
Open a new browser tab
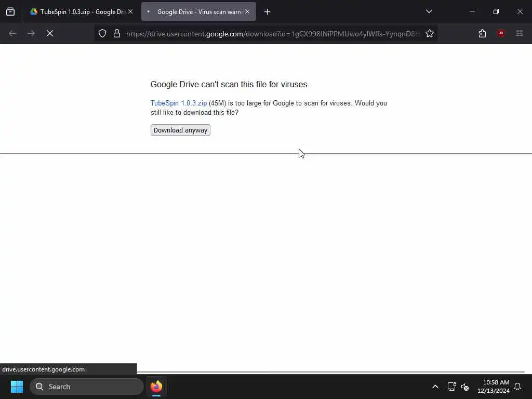coord(268,12)
